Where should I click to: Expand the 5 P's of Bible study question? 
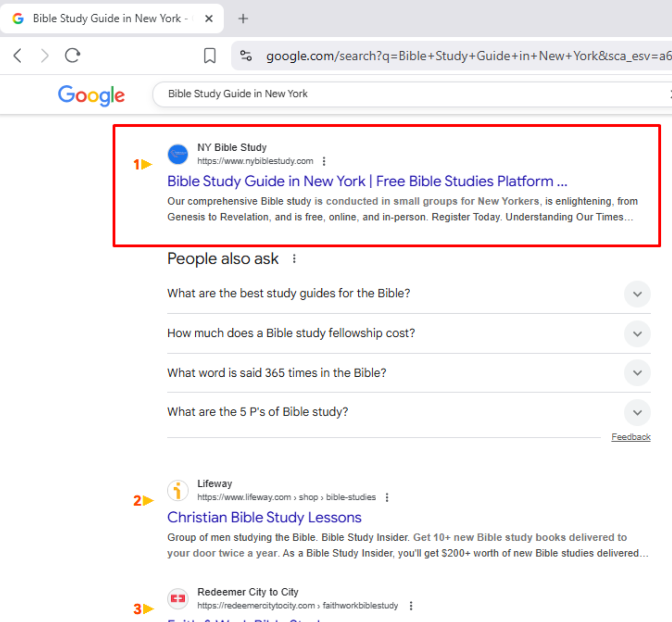(x=637, y=412)
